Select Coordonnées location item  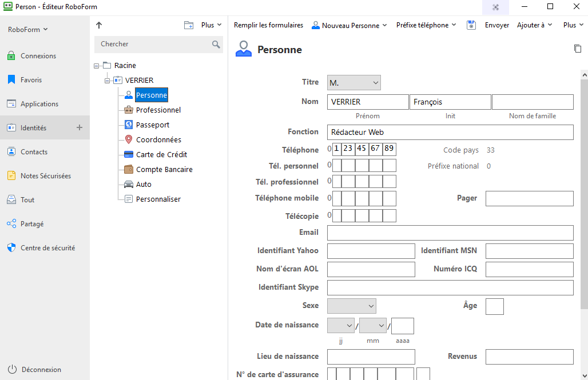(x=153, y=140)
